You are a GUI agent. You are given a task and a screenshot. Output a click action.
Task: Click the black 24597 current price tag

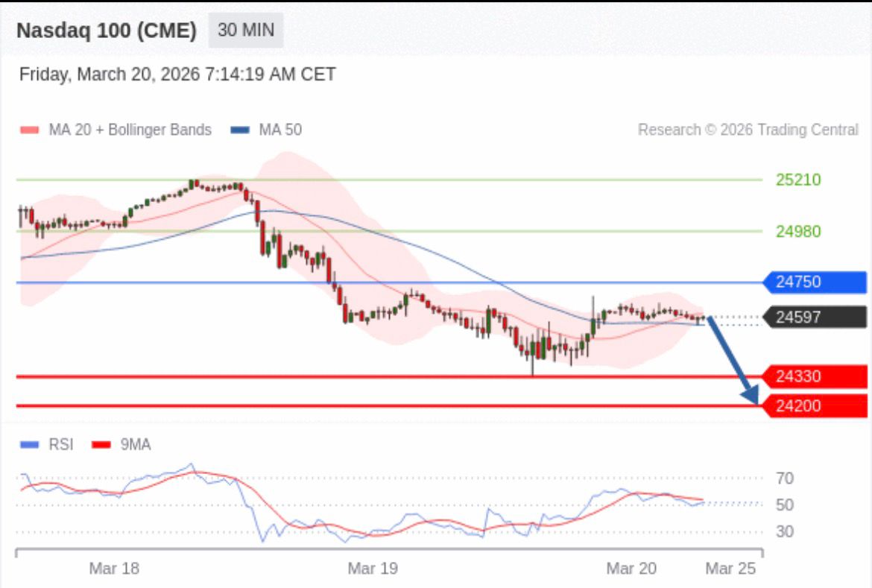pyautogui.click(x=815, y=317)
